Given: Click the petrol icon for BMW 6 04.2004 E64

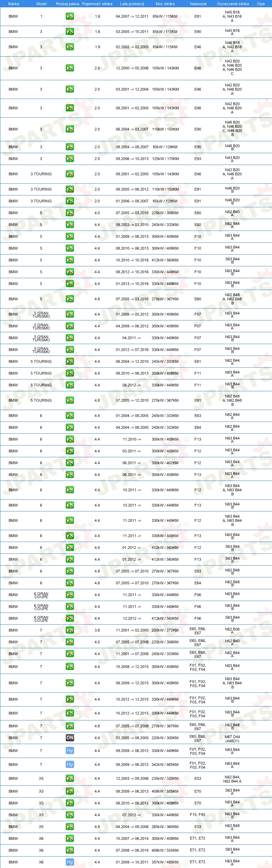Looking at the screenshot, I should coord(70,427).
